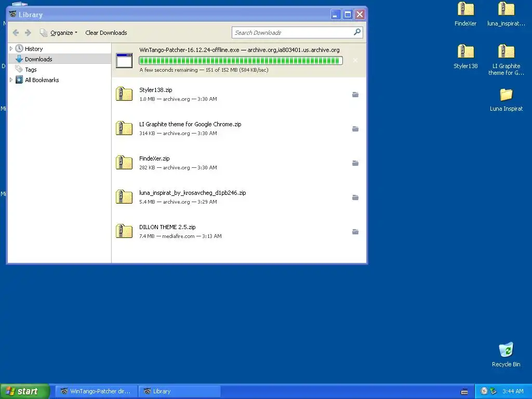
Task: Clear Downloads list
Action: 106,33
